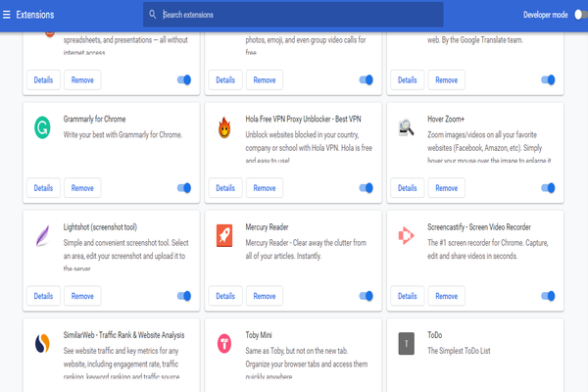588x392 pixels.
Task: Remove Screencastify Screen Video Recorder
Action: tap(446, 296)
